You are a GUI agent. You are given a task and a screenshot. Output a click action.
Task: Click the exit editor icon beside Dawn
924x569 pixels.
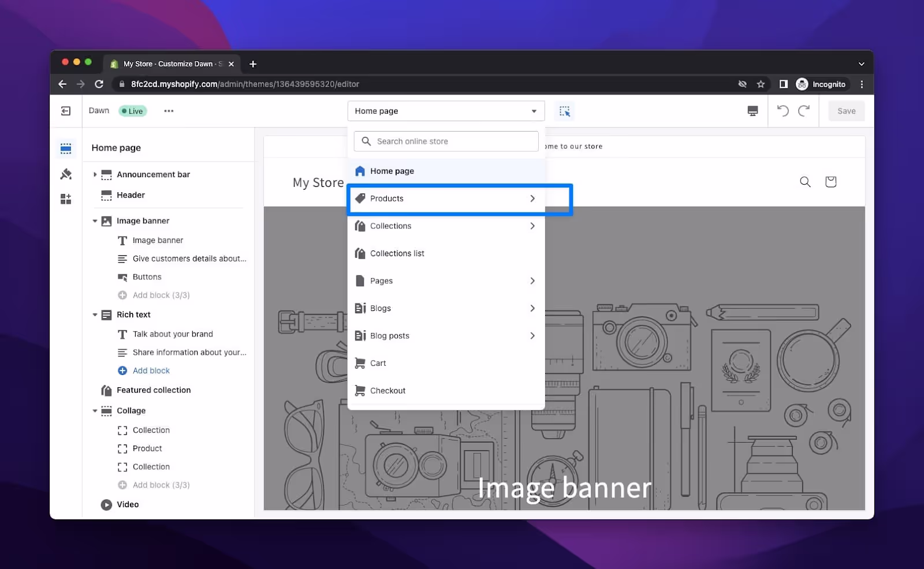66,111
